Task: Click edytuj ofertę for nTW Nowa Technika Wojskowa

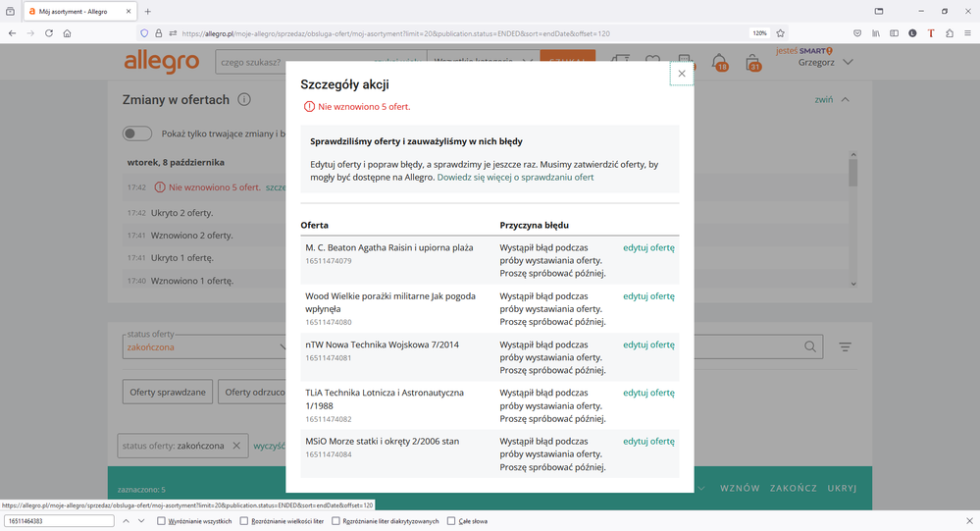Action: click(648, 345)
